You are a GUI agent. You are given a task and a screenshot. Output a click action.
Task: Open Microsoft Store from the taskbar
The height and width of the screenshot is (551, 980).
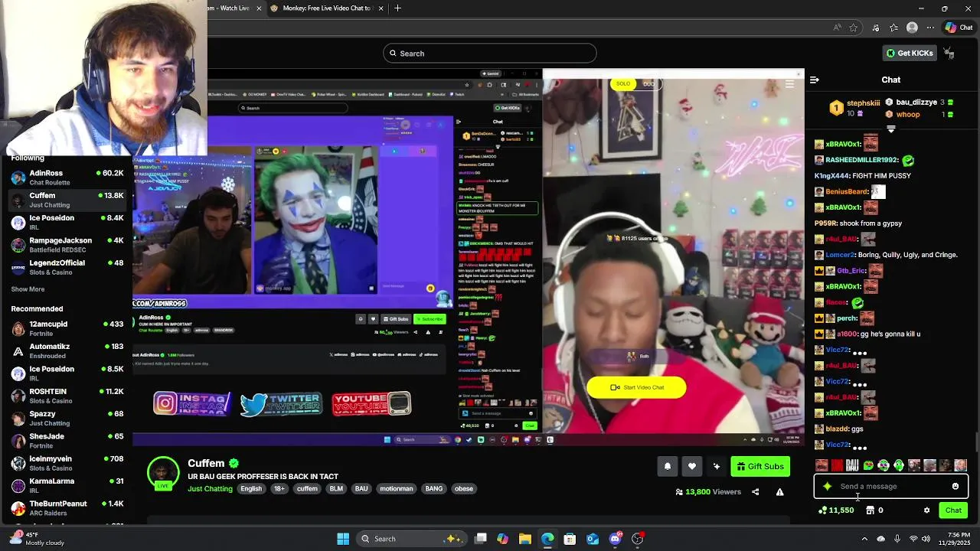[x=570, y=539]
